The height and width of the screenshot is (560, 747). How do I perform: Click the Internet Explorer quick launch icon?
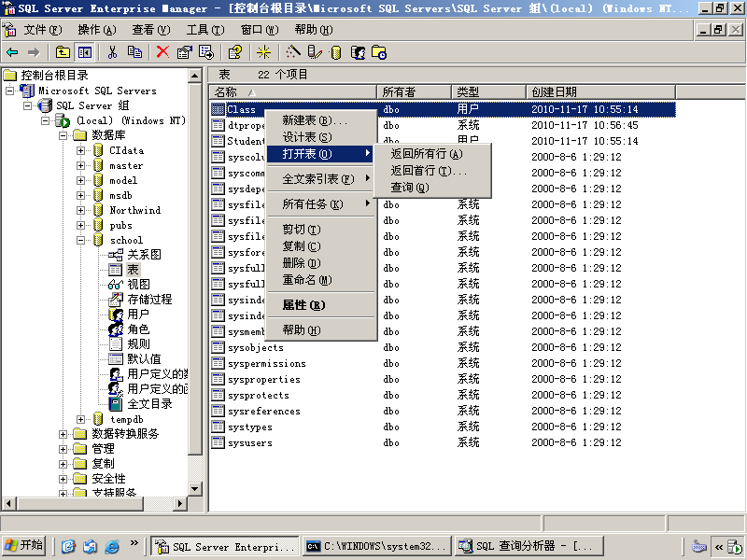(112, 546)
